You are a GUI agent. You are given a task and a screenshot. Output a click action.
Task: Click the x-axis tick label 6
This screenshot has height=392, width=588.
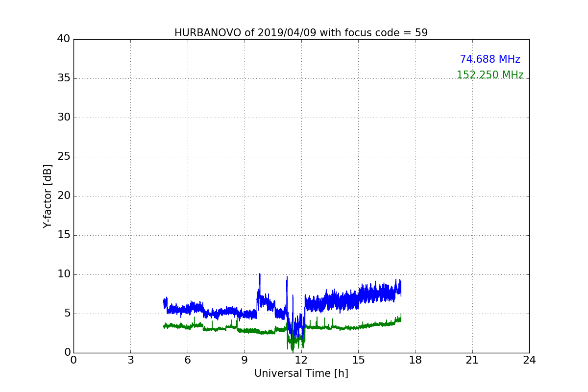coord(187,360)
